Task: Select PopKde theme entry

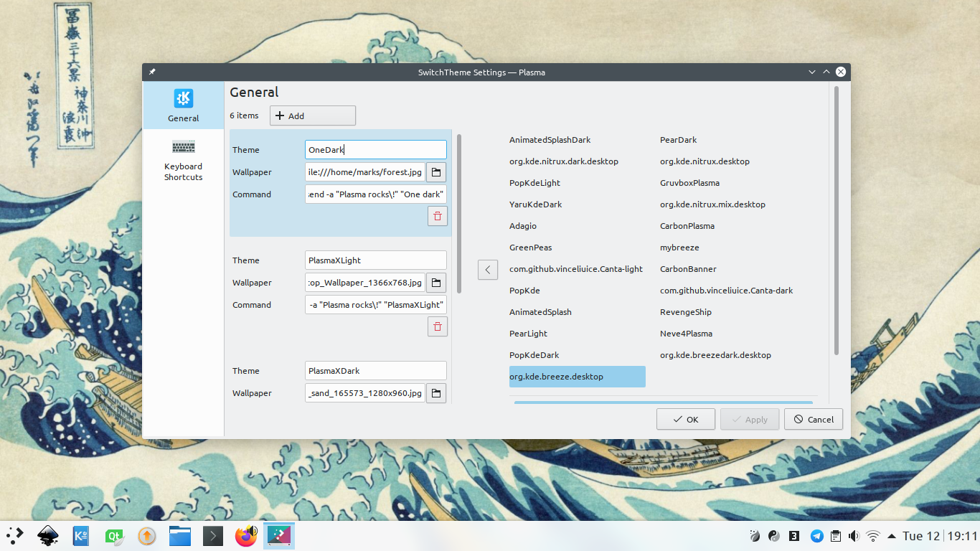Action: pyautogui.click(x=524, y=291)
